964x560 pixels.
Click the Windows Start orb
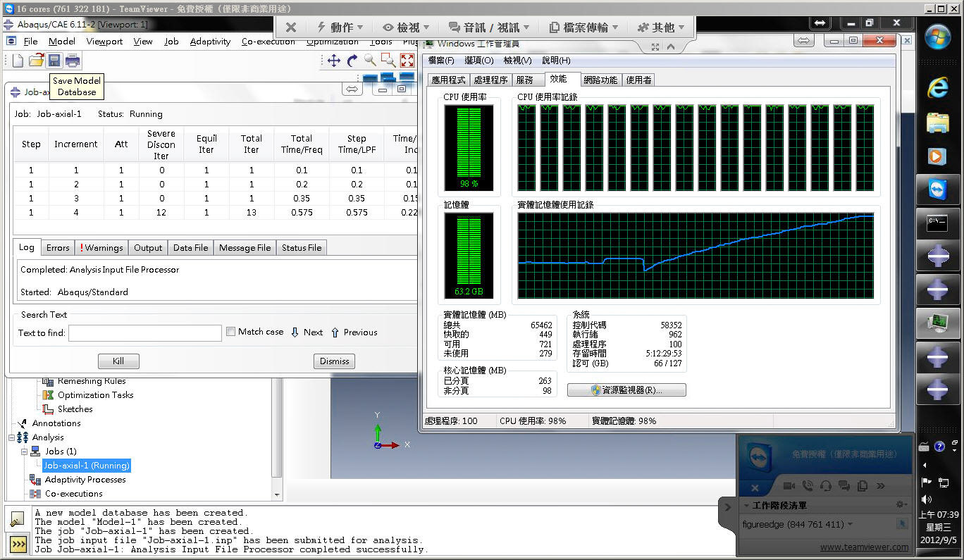click(x=938, y=38)
